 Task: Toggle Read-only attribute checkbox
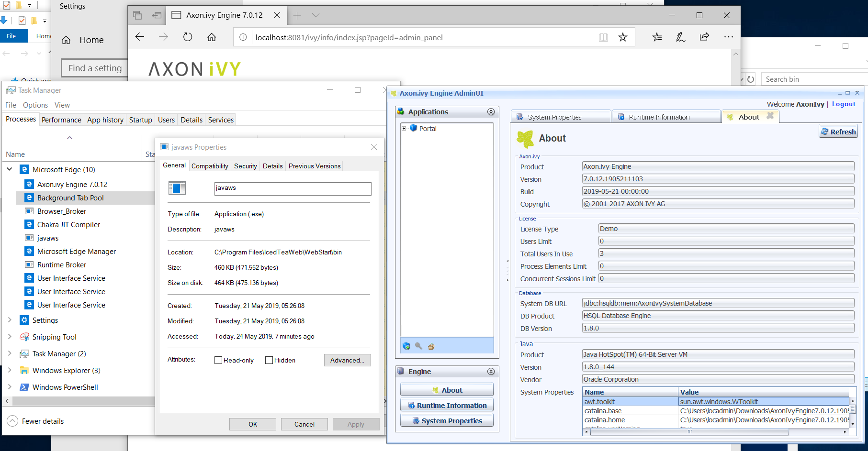click(218, 360)
